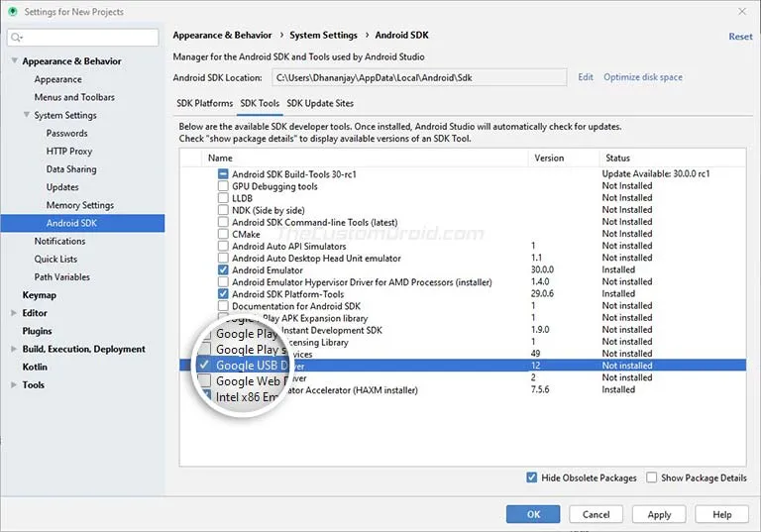Close the Settings for New Projects dialog
The height and width of the screenshot is (532, 761).
point(742,12)
